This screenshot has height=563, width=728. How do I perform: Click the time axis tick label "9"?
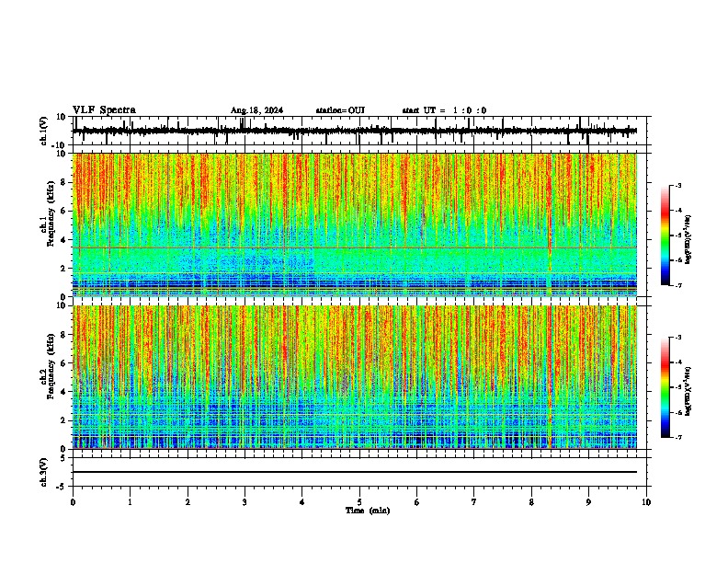click(x=588, y=502)
